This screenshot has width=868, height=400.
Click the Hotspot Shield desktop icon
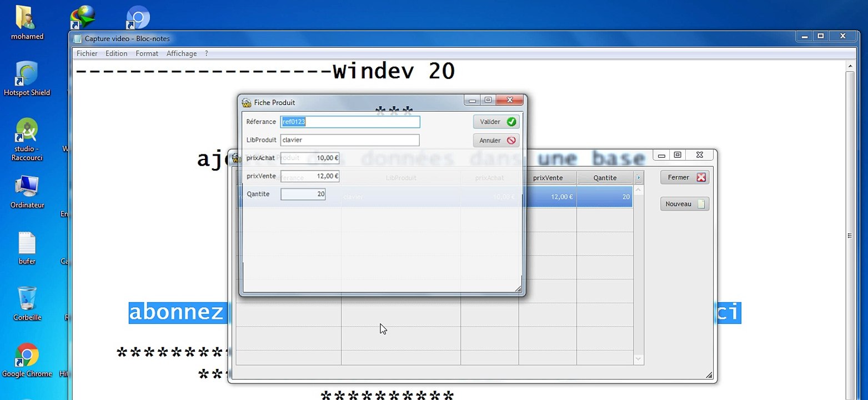[x=27, y=79]
